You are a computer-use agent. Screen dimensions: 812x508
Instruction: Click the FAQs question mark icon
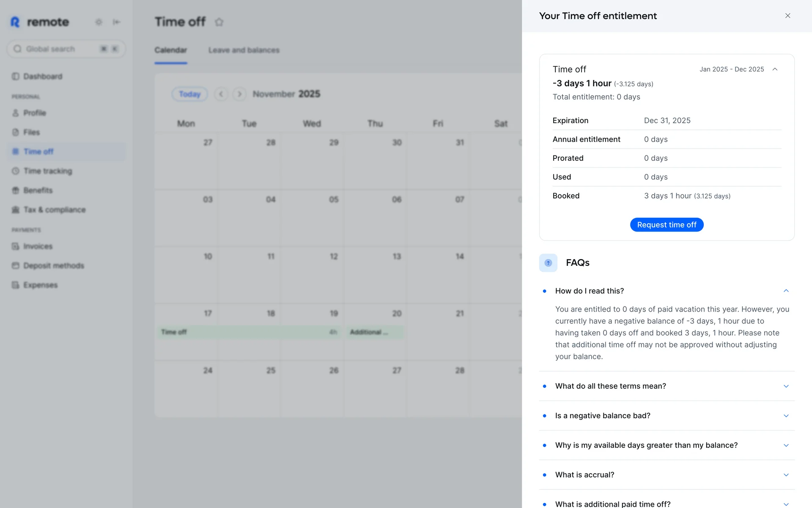point(548,263)
